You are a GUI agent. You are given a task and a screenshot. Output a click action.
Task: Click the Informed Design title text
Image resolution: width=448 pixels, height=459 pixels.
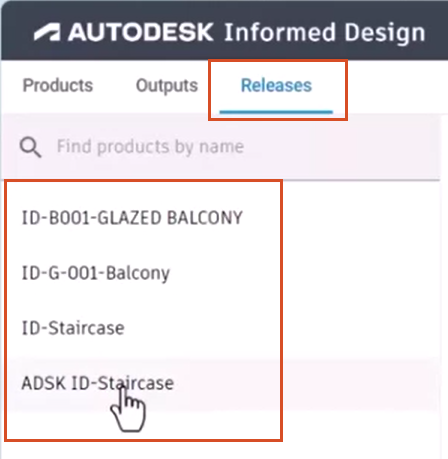tap(325, 33)
